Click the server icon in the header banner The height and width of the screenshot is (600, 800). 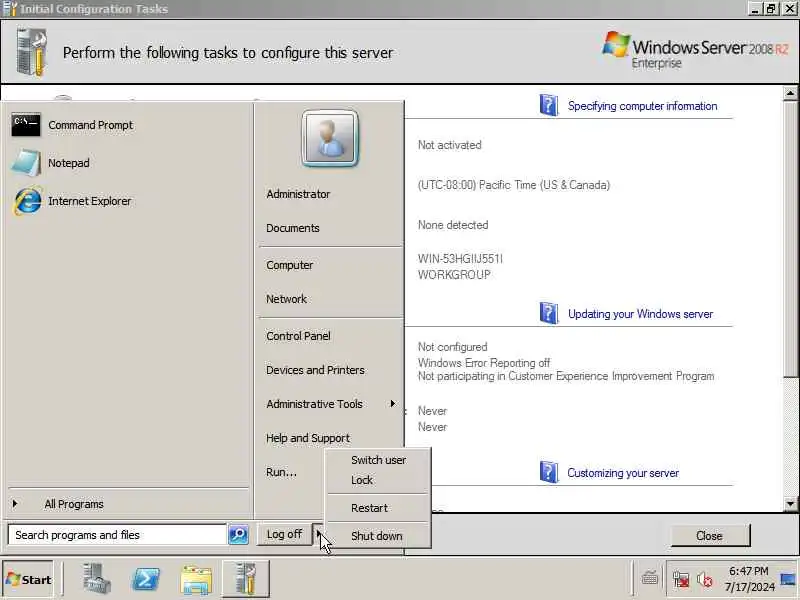click(x=32, y=52)
